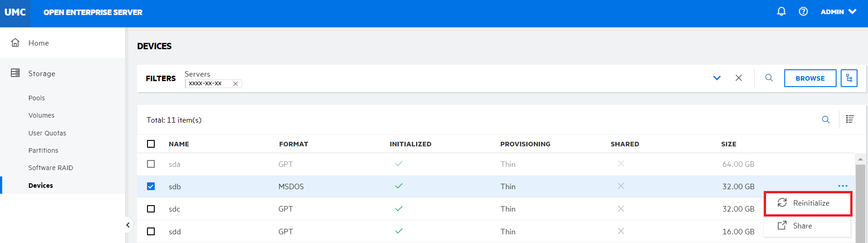Screen dimensions: 868x243
Task: Open the notifications bell
Action: pos(781,12)
